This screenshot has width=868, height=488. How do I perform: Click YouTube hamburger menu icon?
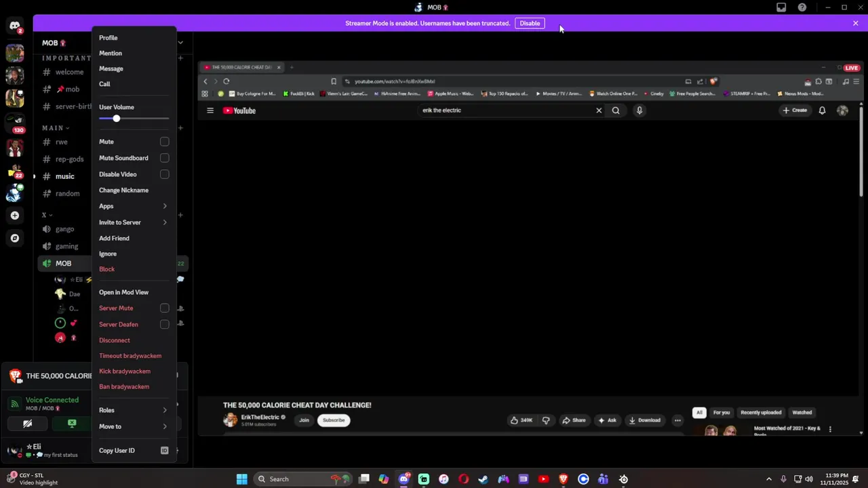[x=210, y=110]
